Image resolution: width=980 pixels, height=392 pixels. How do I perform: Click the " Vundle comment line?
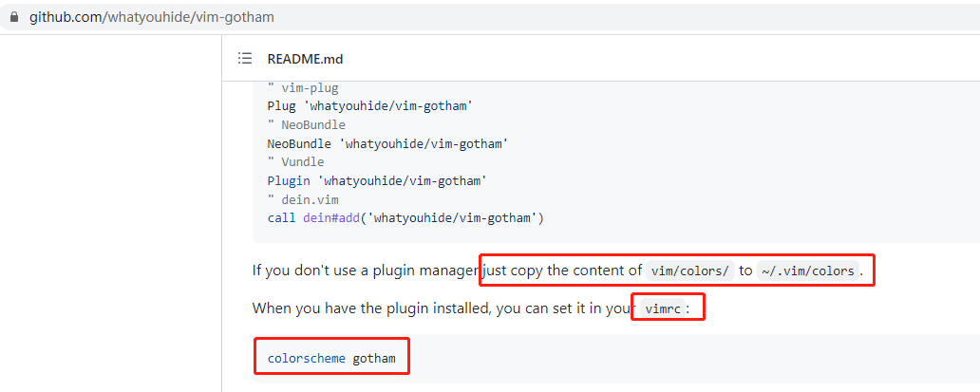(295, 162)
